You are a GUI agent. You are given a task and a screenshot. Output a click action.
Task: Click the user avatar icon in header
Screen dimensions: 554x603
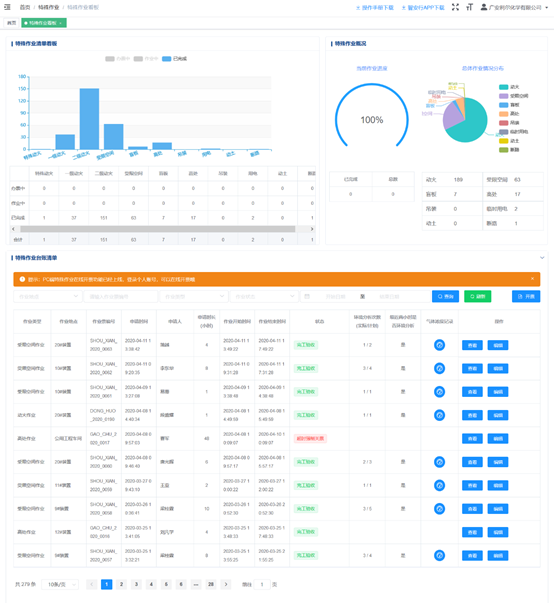point(484,7)
